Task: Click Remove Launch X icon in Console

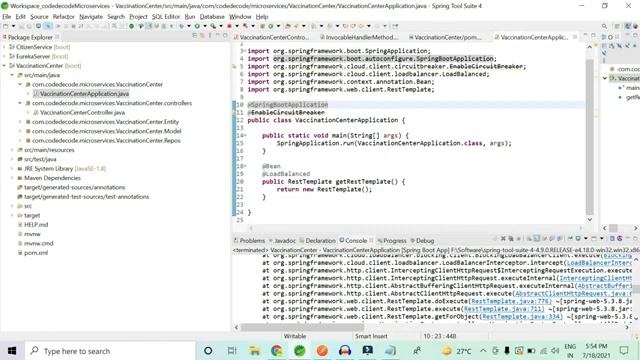Action: pos(503,239)
